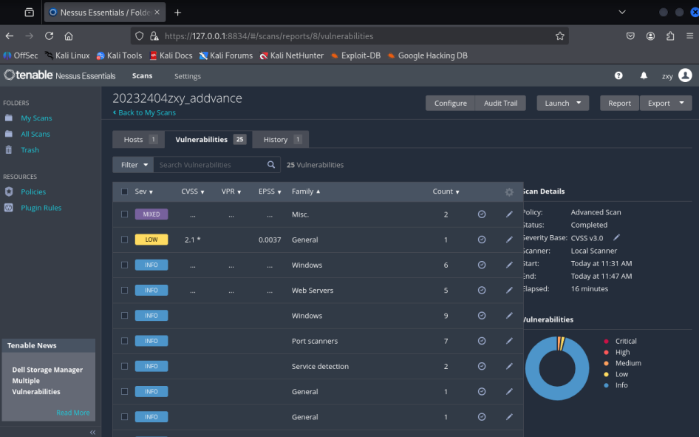Image resolution: width=700 pixels, height=437 pixels.
Task: Open the Firefox account icon
Action: tap(650, 36)
